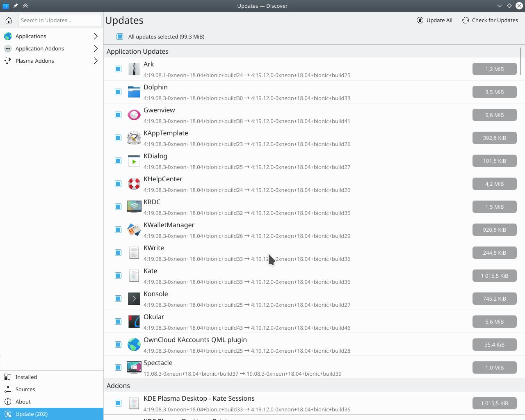Click the 244,5 KiB button for KWrite
This screenshot has width=525, height=420.
click(x=494, y=253)
